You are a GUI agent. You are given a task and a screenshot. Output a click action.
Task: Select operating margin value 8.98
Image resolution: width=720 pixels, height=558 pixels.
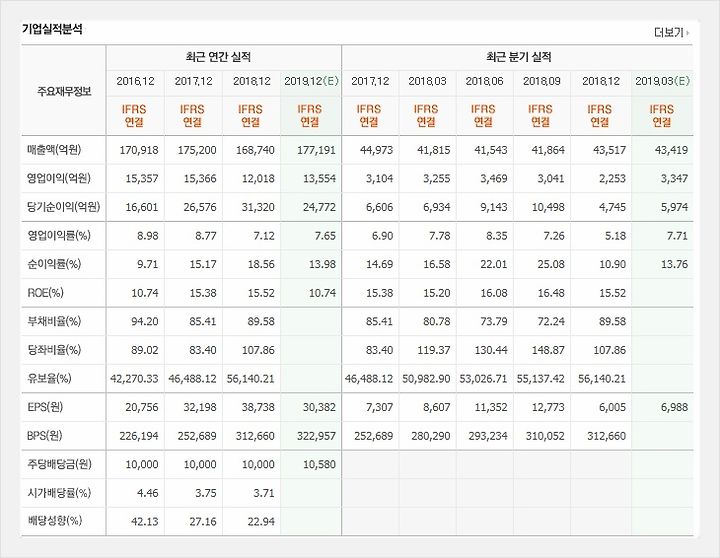click(x=147, y=236)
